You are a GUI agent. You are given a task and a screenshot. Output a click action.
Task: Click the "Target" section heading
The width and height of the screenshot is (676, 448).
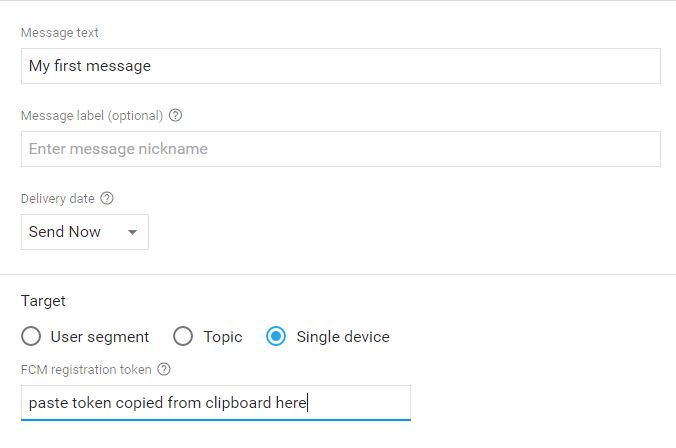(44, 300)
